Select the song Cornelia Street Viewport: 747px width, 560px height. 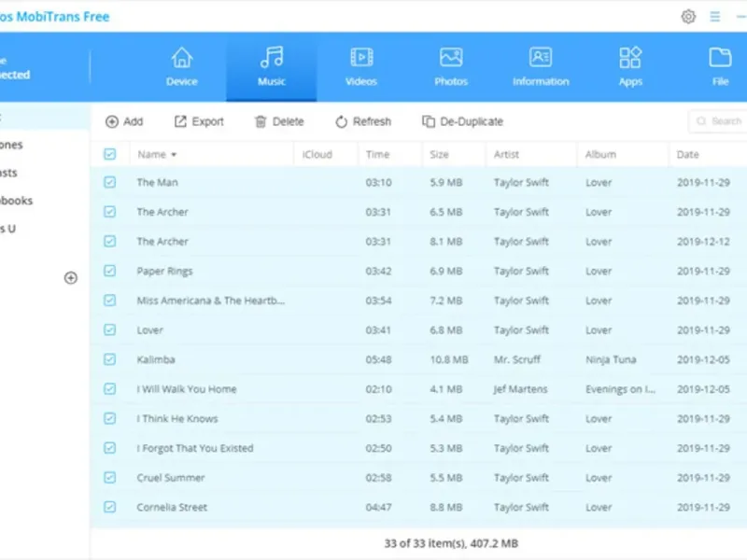(x=172, y=507)
